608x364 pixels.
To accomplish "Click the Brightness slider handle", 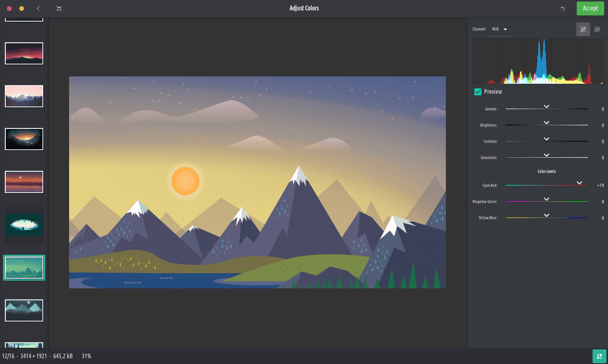I will pyautogui.click(x=547, y=123).
